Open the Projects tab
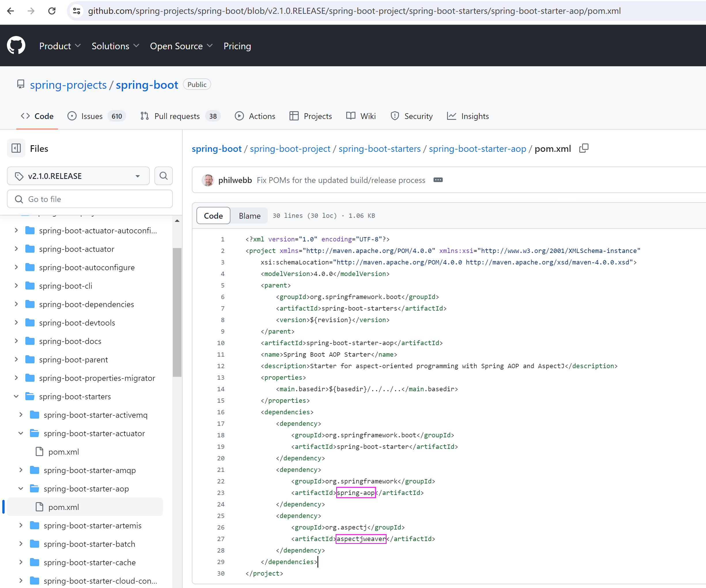Screen dimensions: 706x588 click(311, 116)
